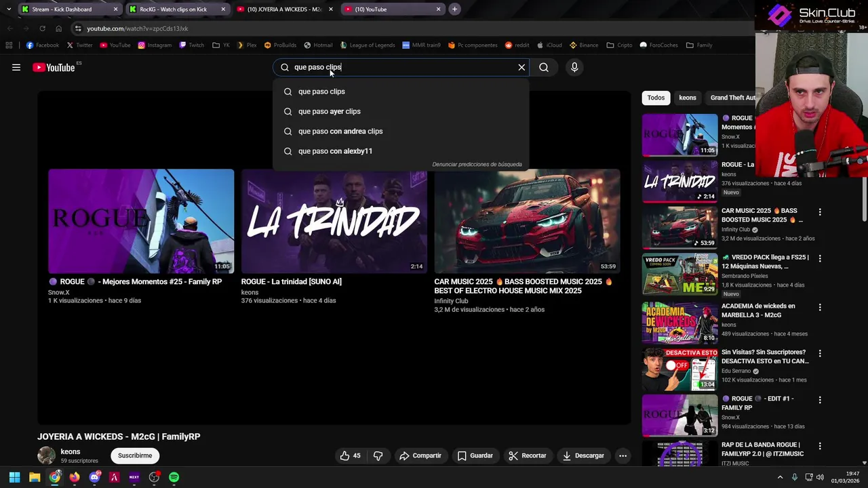Open the Recortar clip tool
This screenshot has width=868, height=488.
coord(527,455)
